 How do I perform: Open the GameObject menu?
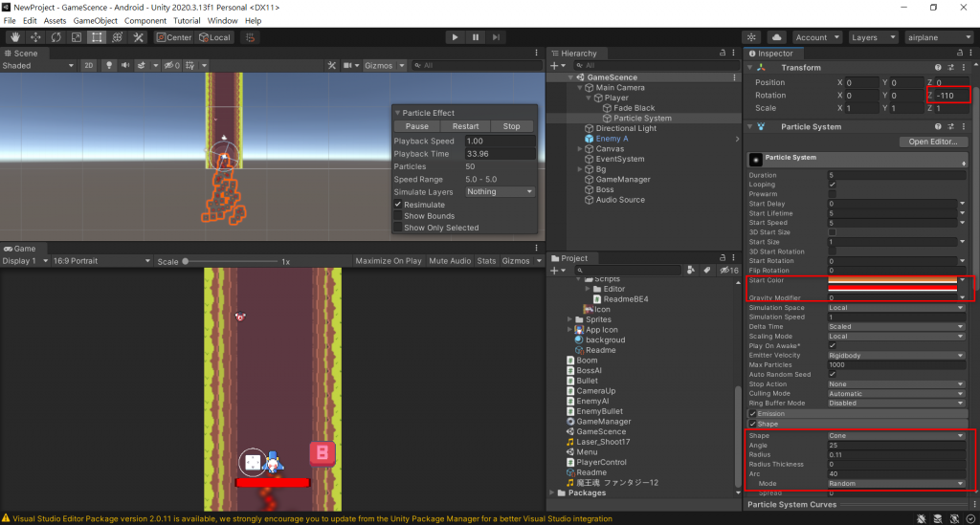click(95, 21)
